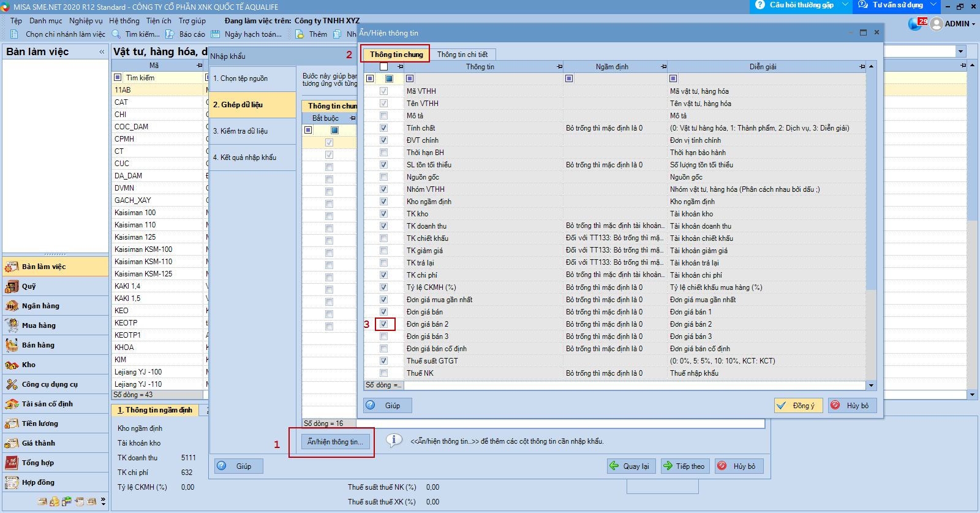This screenshot has width=980, height=513.
Task: Click Quay lại in import wizard
Action: point(631,466)
